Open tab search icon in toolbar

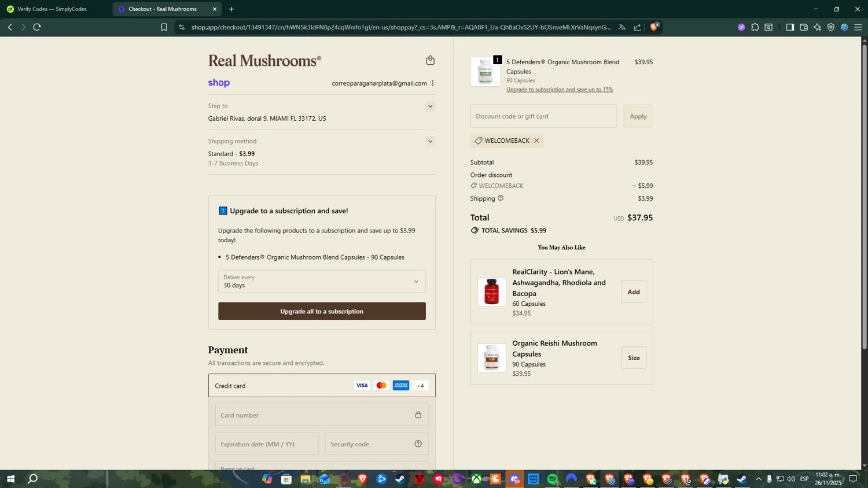click(768, 27)
